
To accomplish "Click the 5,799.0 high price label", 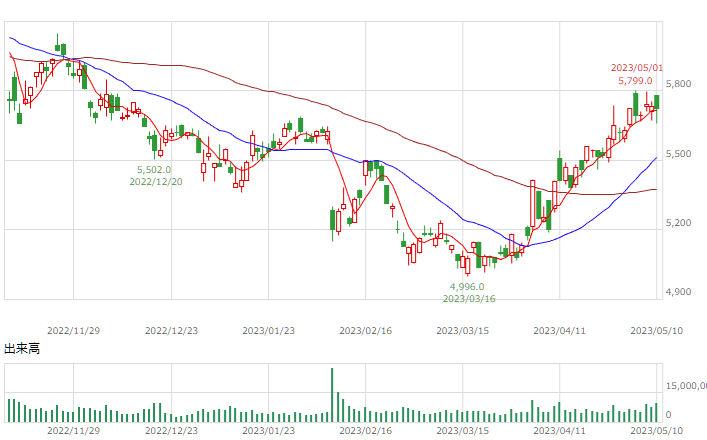I will [x=635, y=81].
